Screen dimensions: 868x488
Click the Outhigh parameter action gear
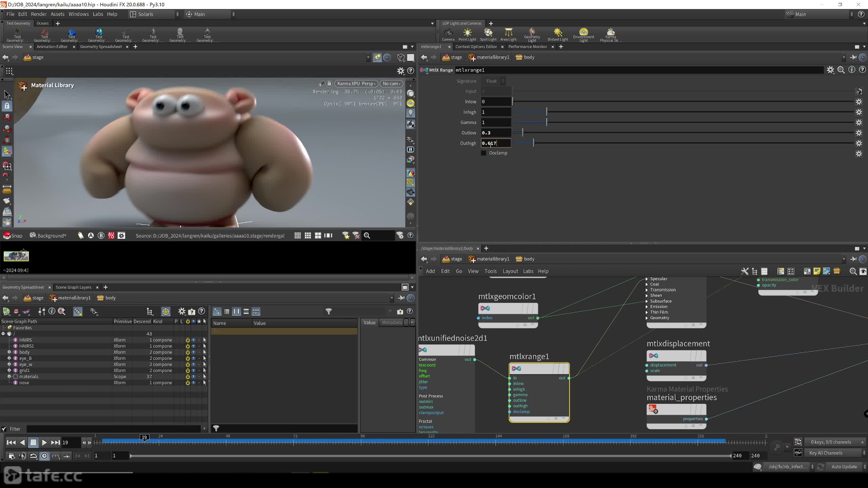859,143
